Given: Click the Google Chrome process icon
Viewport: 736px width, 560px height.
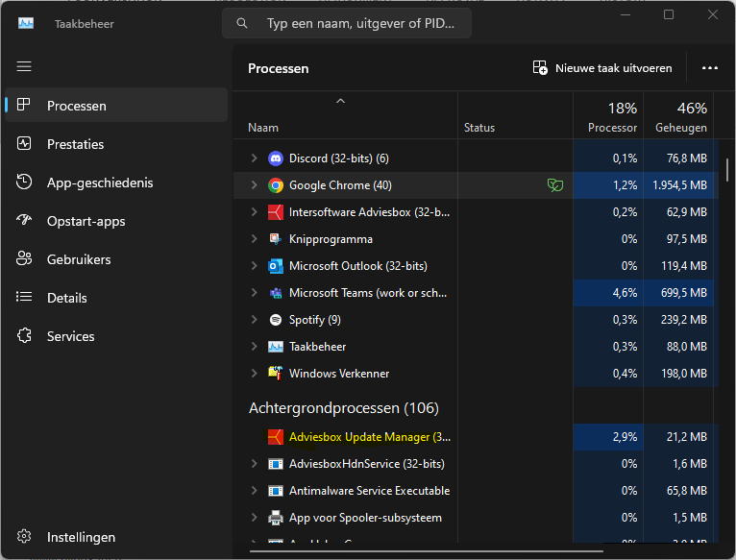Looking at the screenshot, I should (276, 185).
